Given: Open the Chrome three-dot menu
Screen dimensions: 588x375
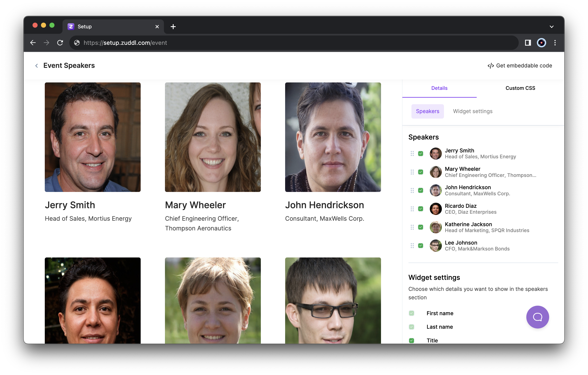Looking at the screenshot, I should pyautogui.click(x=555, y=43).
